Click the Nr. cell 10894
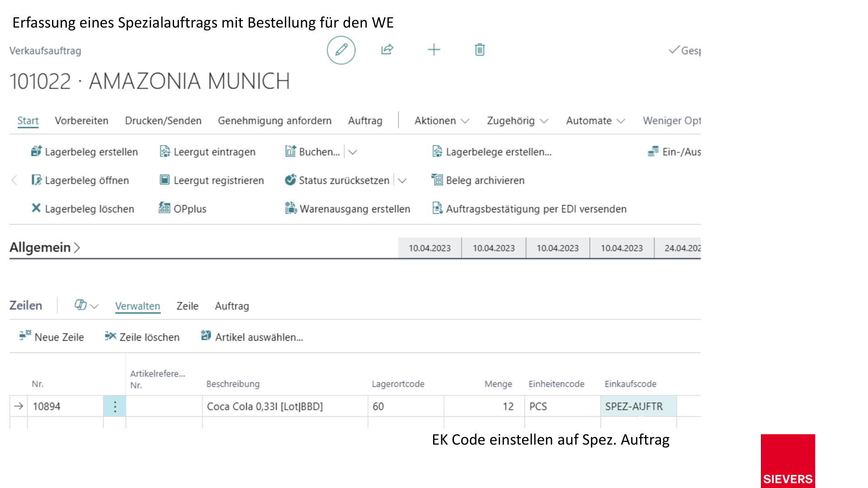 [x=66, y=407]
